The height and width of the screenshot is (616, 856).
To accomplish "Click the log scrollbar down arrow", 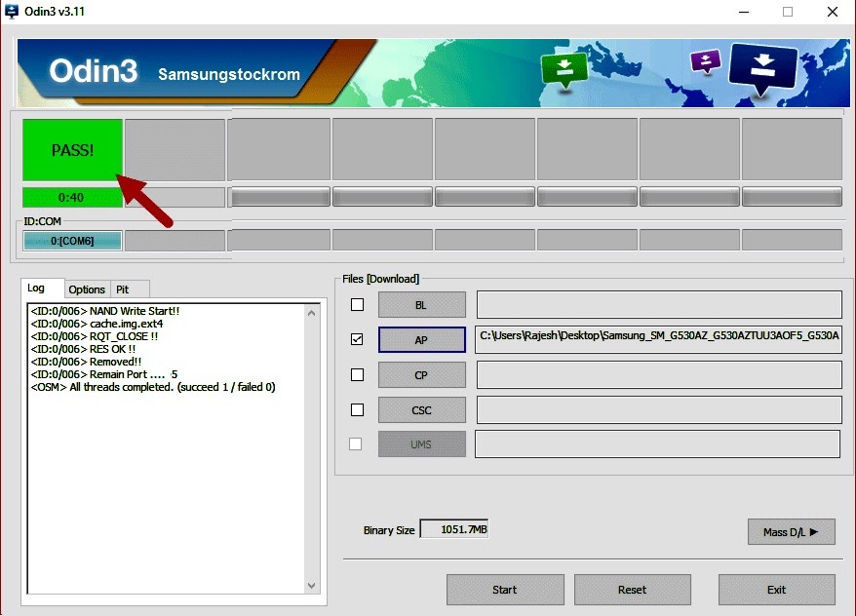I will point(312,586).
